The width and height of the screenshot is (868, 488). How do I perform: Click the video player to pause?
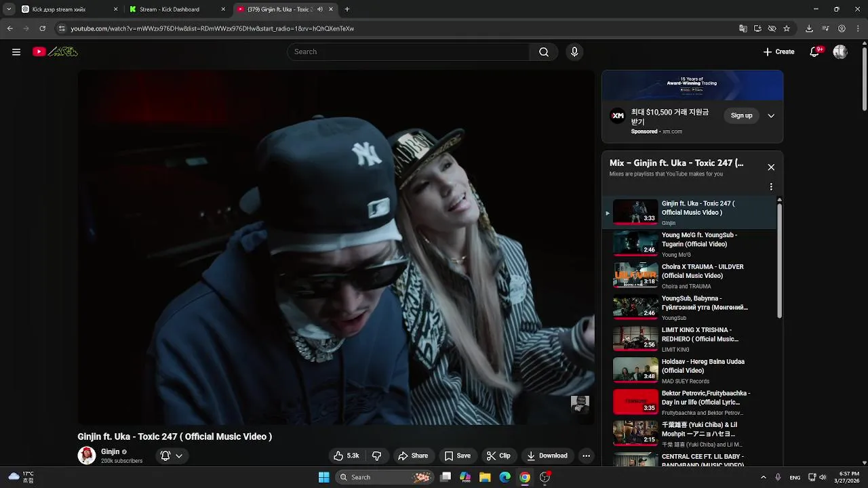pos(336,247)
